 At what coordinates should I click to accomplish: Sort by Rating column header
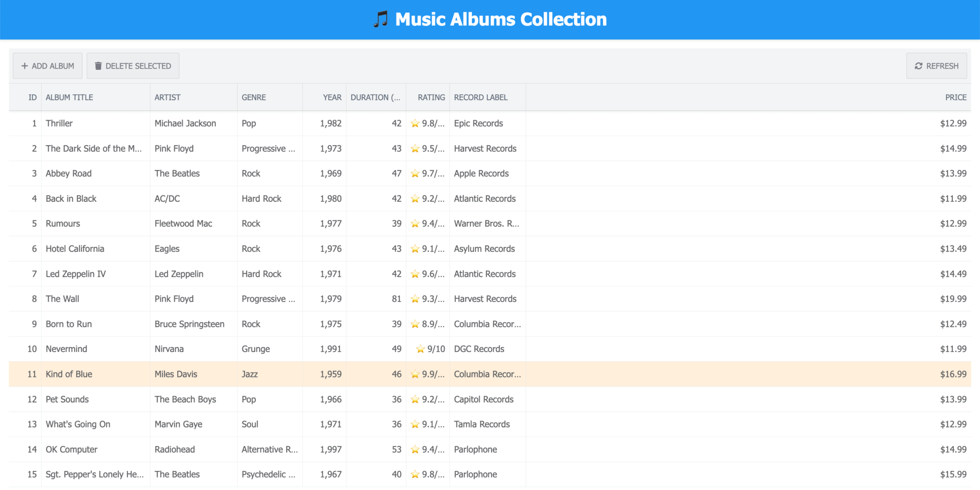pos(428,97)
